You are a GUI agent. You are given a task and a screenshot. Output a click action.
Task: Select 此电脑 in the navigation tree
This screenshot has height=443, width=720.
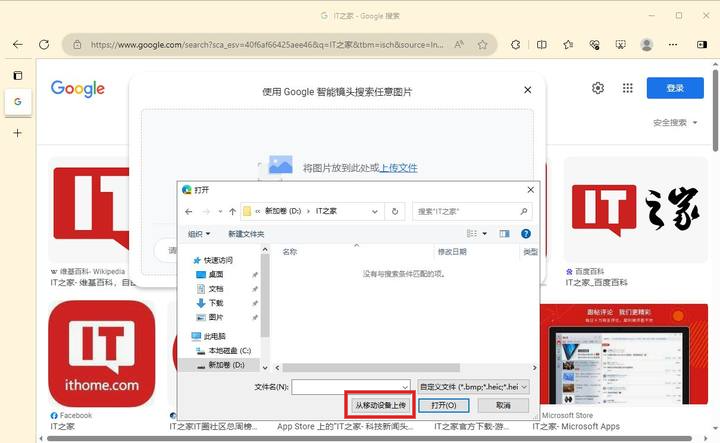tap(214, 336)
